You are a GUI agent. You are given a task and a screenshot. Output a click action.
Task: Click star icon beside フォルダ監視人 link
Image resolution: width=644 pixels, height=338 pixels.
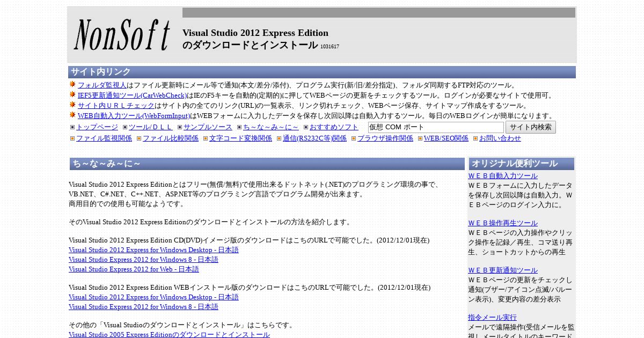point(72,84)
